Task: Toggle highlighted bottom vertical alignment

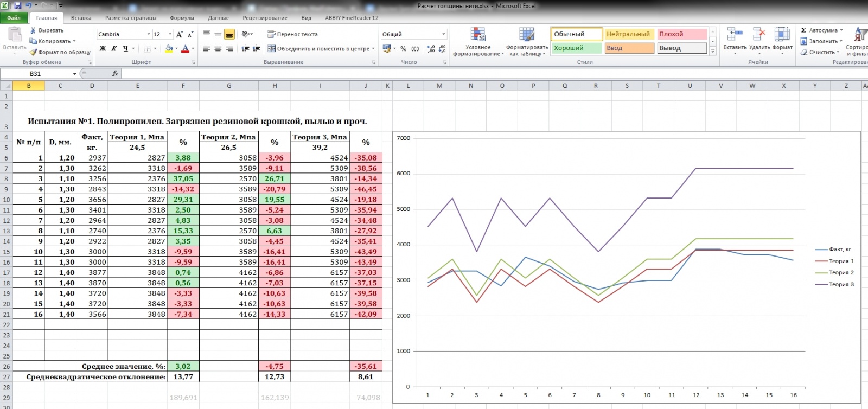Action: click(229, 34)
